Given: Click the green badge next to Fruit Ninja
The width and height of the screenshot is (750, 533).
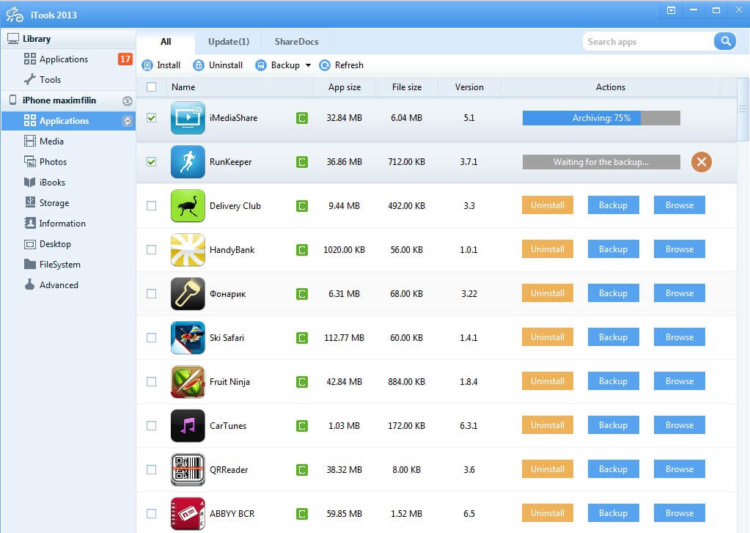Looking at the screenshot, I should (x=302, y=382).
